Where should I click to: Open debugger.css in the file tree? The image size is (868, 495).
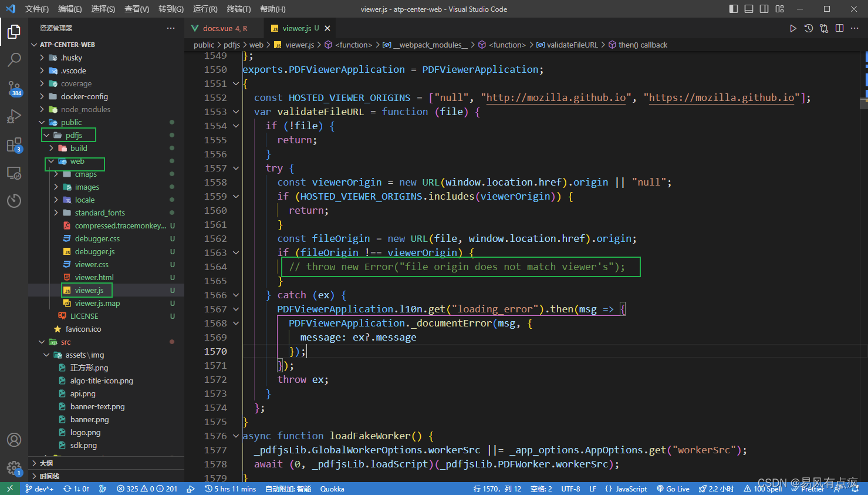click(x=106, y=238)
